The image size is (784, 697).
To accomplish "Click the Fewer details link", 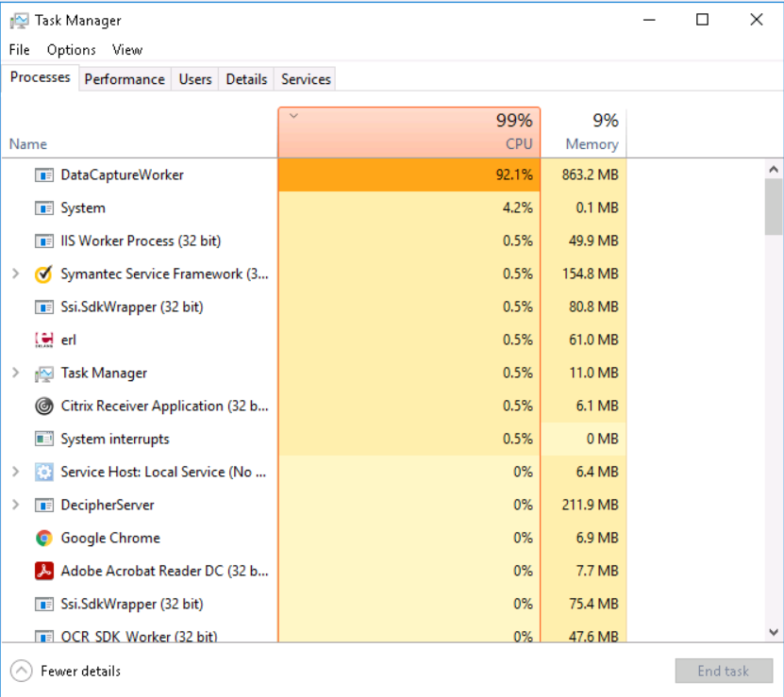I will 80,671.
